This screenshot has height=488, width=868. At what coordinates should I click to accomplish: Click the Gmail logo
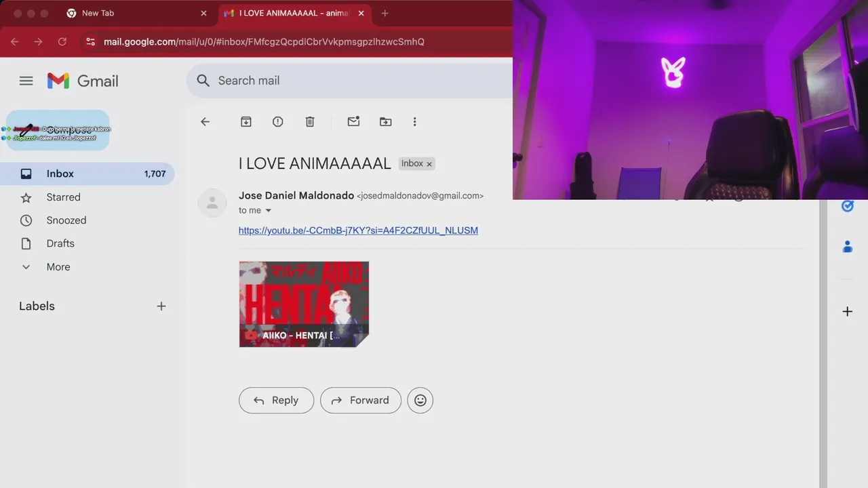point(83,81)
